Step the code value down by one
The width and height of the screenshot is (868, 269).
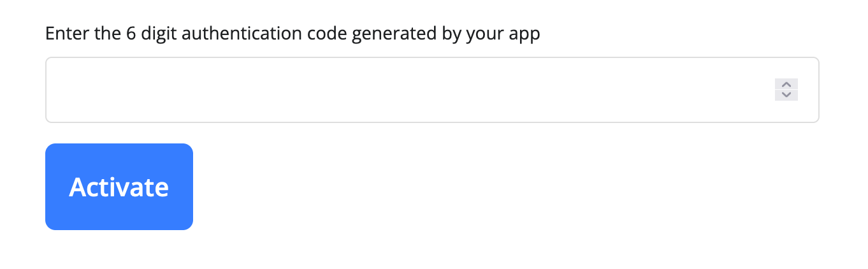pos(786,95)
